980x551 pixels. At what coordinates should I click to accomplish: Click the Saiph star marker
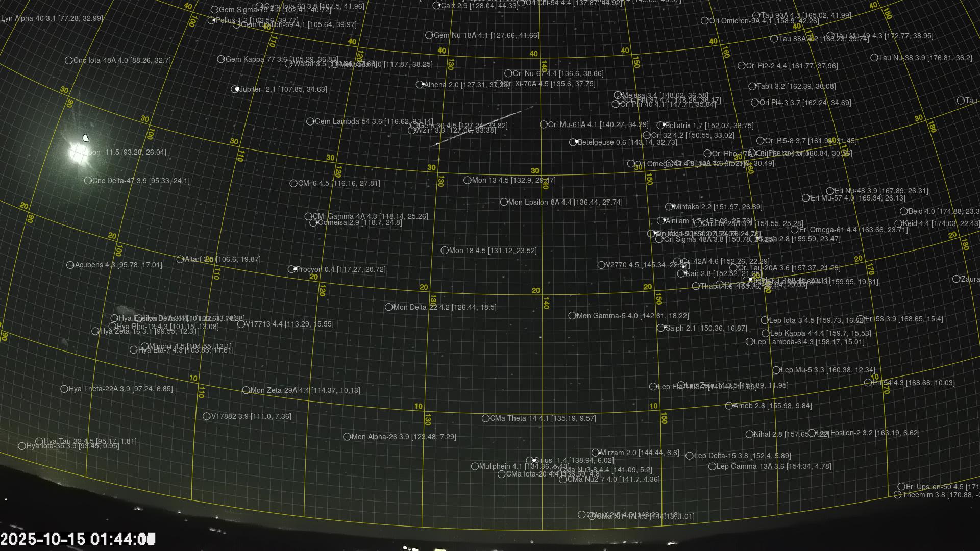[x=661, y=328]
